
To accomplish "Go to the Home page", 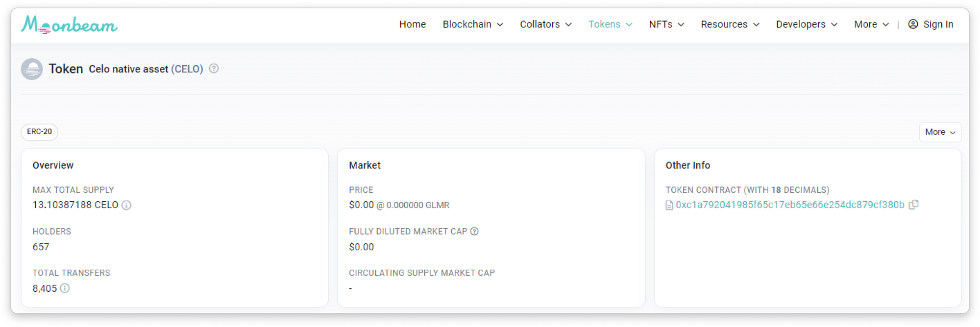I will click(412, 24).
